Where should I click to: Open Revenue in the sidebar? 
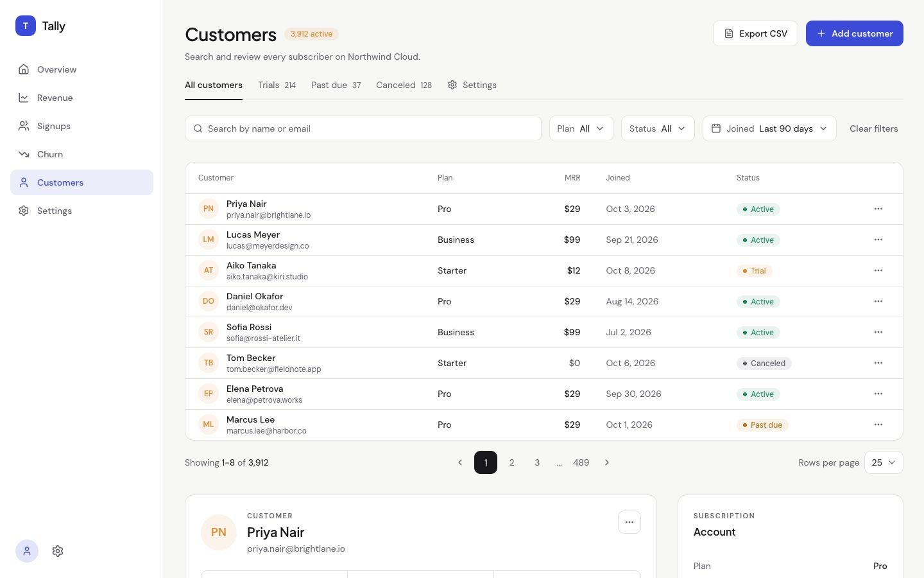click(x=81, y=98)
